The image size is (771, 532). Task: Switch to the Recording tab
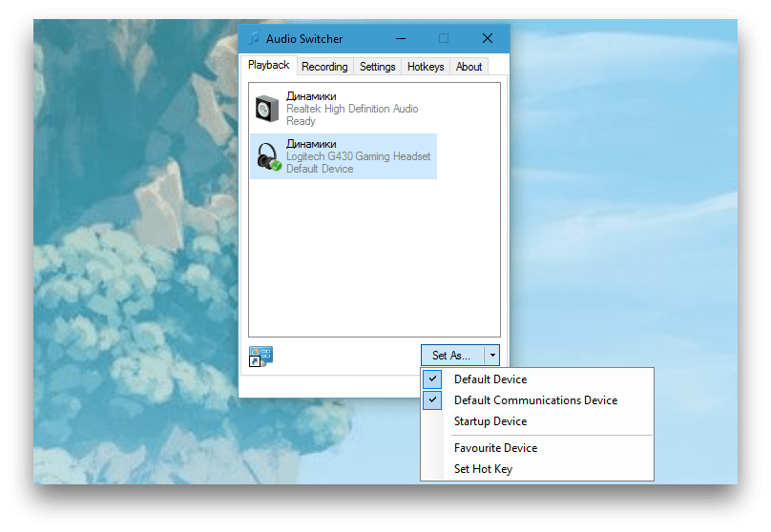coord(324,67)
